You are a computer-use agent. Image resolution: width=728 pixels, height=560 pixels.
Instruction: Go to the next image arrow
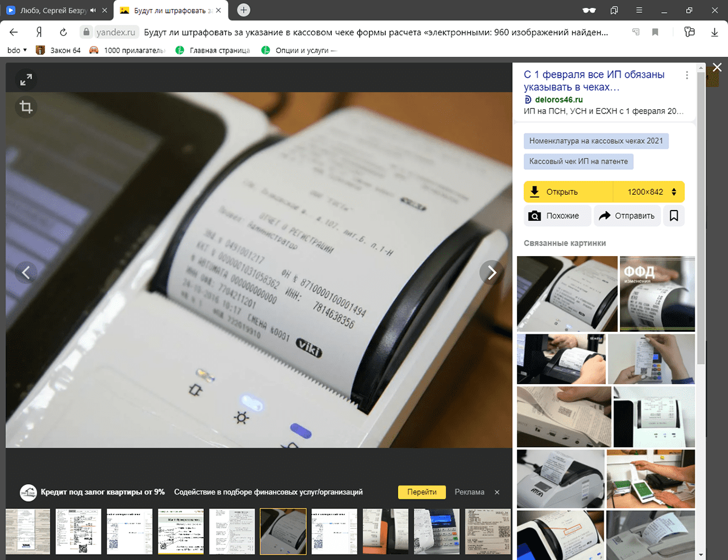pyautogui.click(x=491, y=273)
